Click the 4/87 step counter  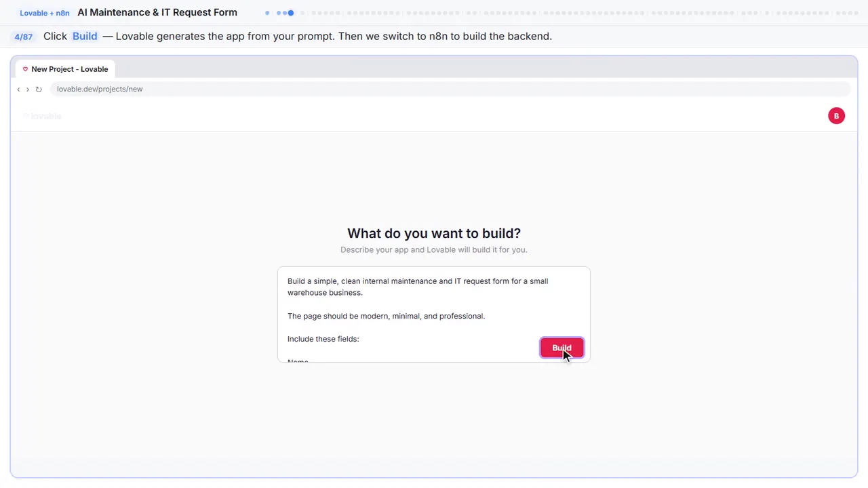pos(24,37)
